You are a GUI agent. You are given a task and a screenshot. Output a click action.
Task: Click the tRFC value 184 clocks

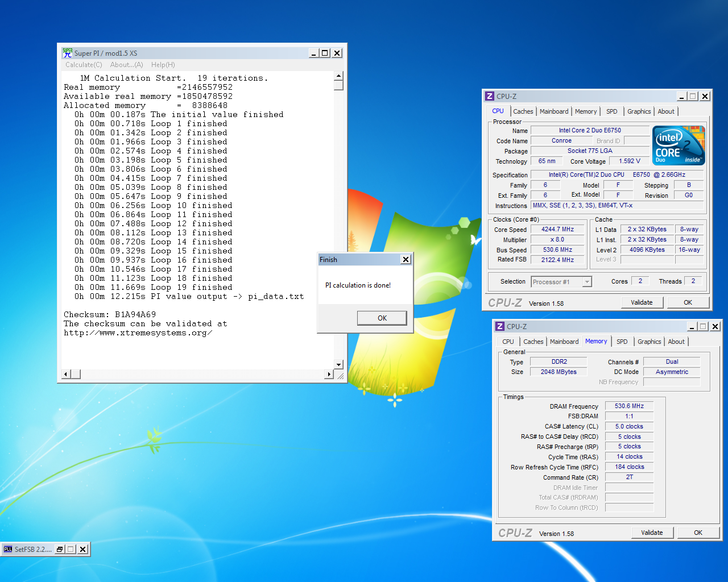tap(629, 467)
